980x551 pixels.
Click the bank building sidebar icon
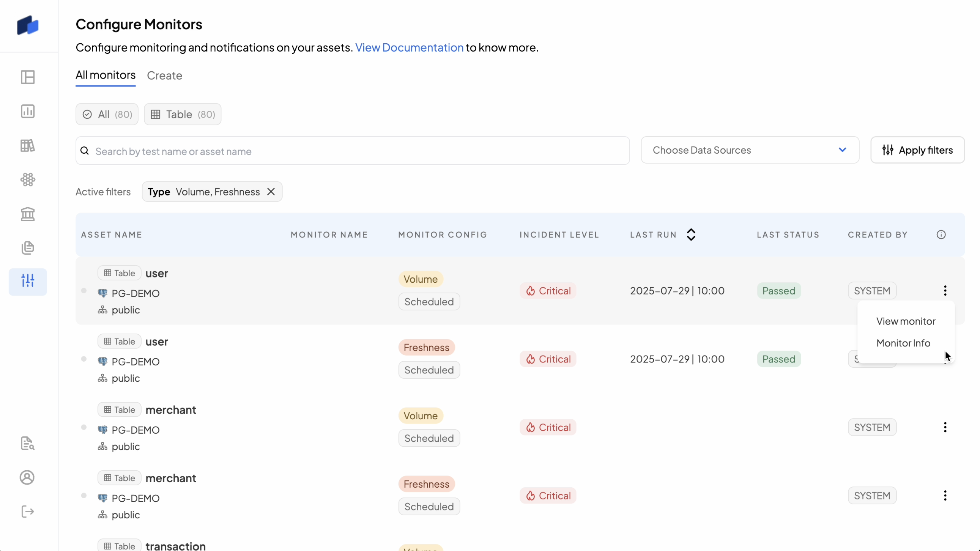click(x=27, y=214)
